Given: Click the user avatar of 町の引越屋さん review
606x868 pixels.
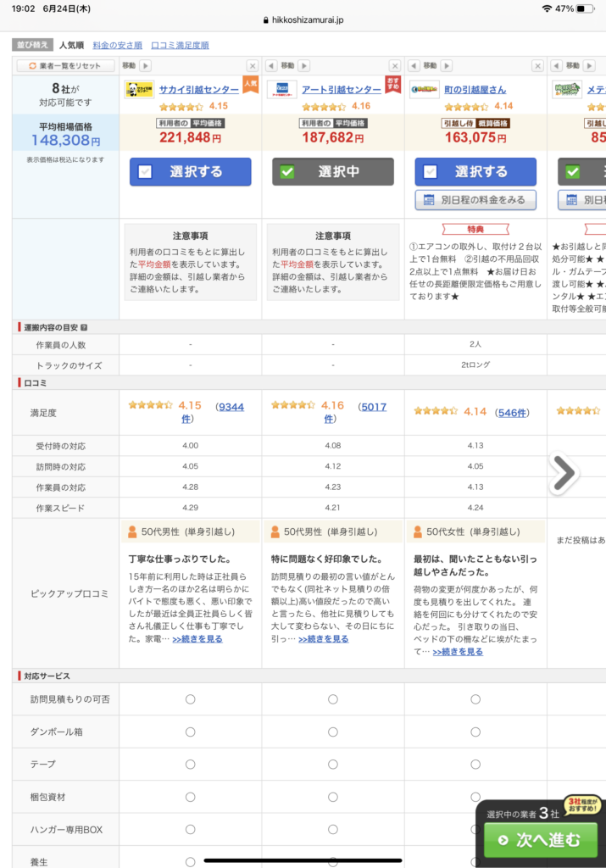Looking at the screenshot, I should [418, 532].
